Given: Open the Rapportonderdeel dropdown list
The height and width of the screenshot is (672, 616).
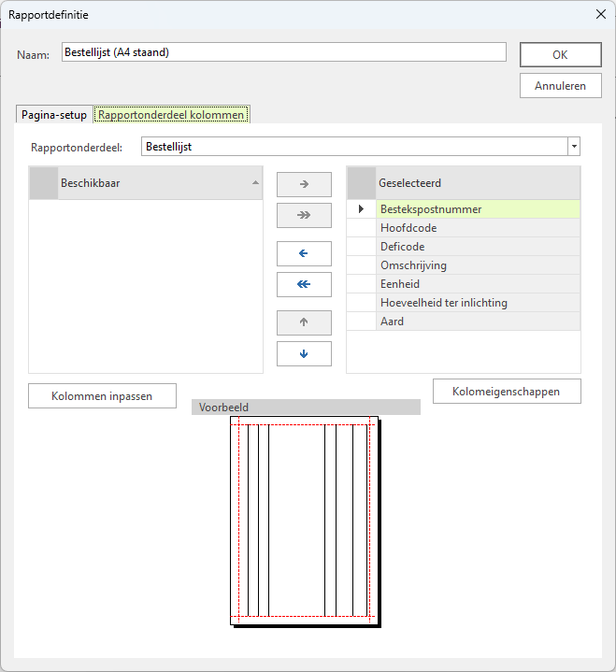Looking at the screenshot, I should [x=573, y=147].
